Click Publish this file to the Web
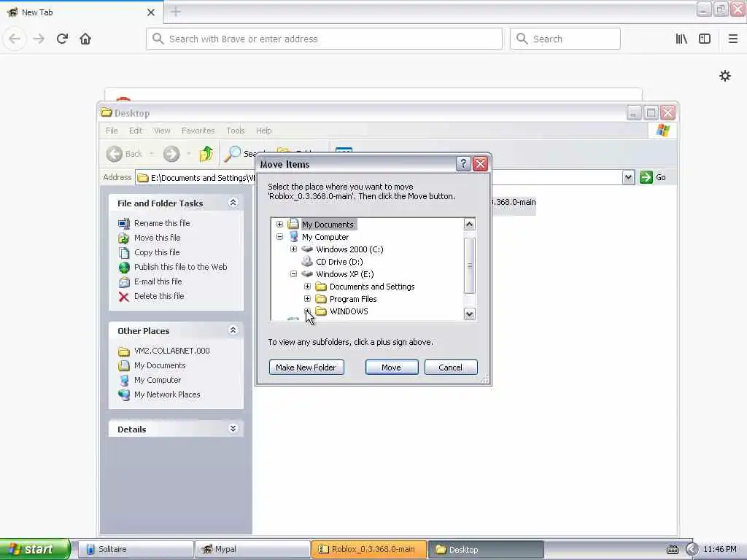The width and height of the screenshot is (747, 560). tap(181, 267)
